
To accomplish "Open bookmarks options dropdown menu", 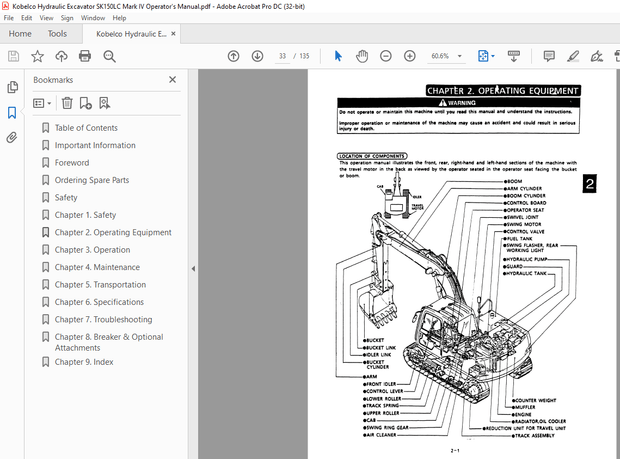I will (42, 103).
